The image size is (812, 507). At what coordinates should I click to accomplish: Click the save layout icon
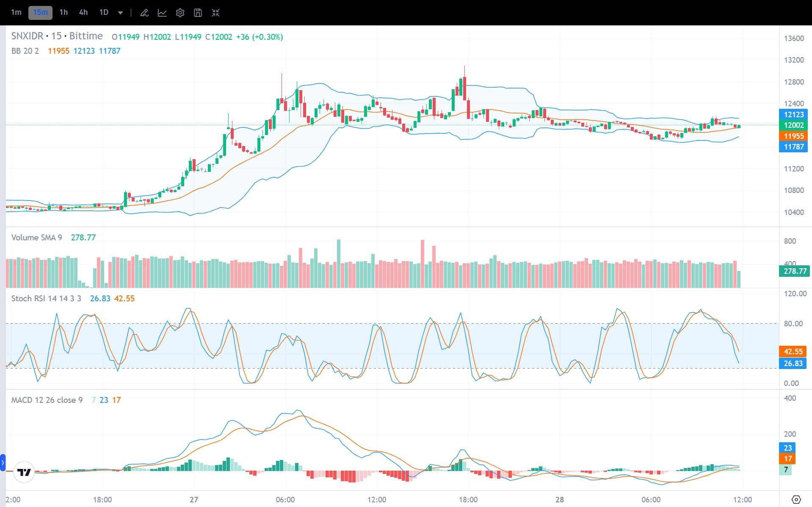point(197,12)
